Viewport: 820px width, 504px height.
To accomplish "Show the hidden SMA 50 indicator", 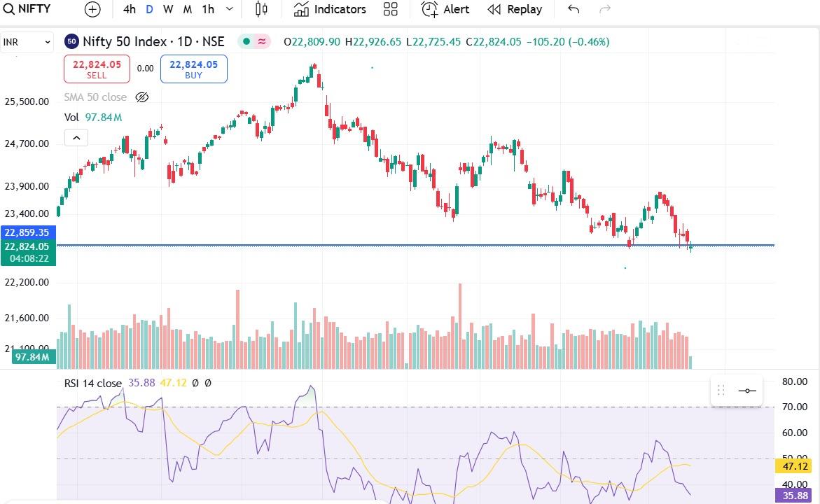I will click(141, 97).
